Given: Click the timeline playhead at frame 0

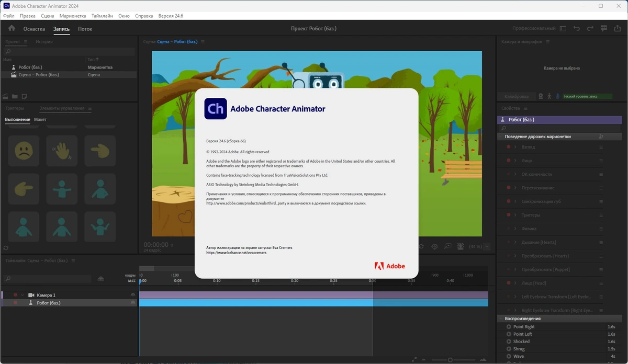Looking at the screenshot, I should 140,281.
